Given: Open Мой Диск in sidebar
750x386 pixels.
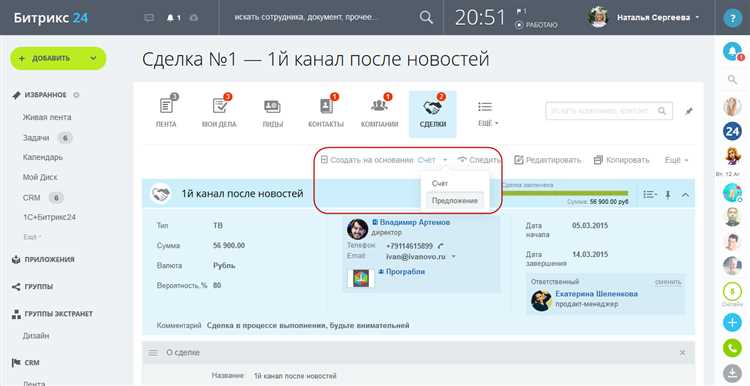Looking at the screenshot, I should 40,177.
